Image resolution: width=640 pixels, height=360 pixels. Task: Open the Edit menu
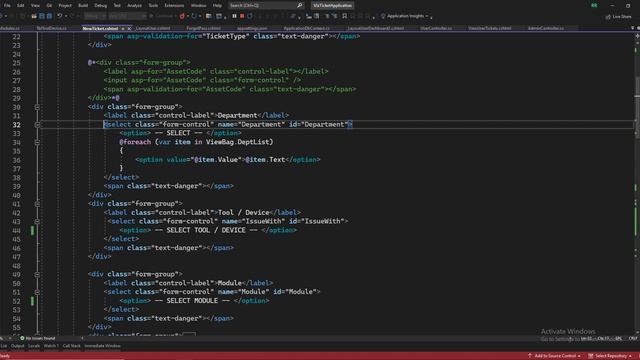click(x=20, y=5)
